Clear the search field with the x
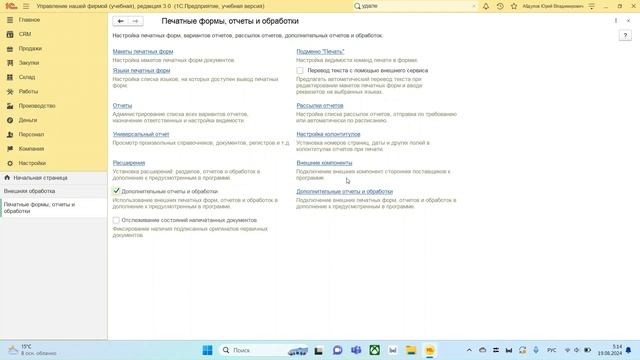 [x=473, y=6]
